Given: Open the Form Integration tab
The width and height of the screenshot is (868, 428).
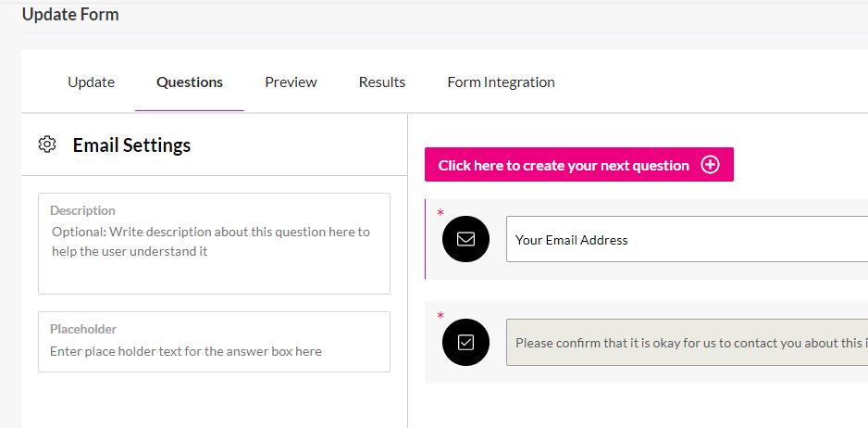Looking at the screenshot, I should click(501, 82).
